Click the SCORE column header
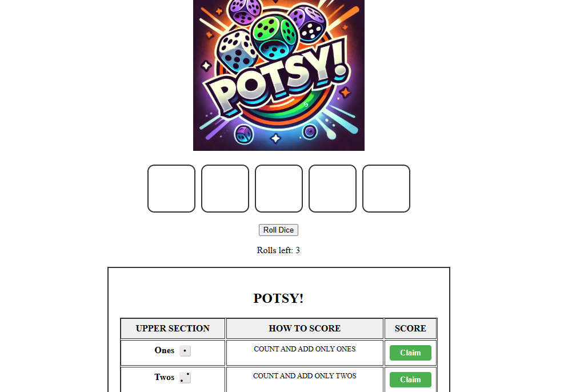Viewport: 588px width, 392px height. tap(410, 329)
